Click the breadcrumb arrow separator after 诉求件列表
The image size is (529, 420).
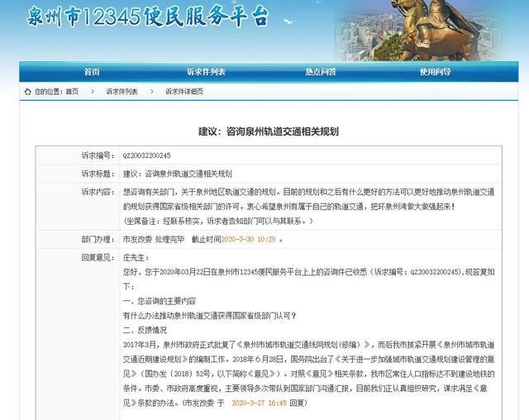pyautogui.click(x=152, y=92)
